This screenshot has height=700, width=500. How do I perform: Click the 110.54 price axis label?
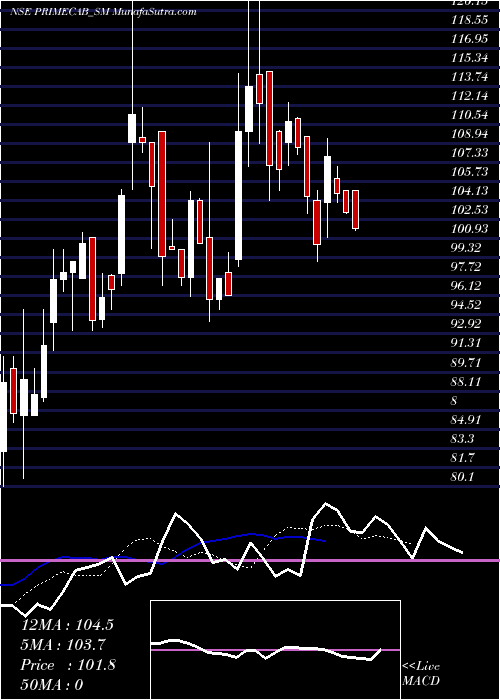click(469, 115)
